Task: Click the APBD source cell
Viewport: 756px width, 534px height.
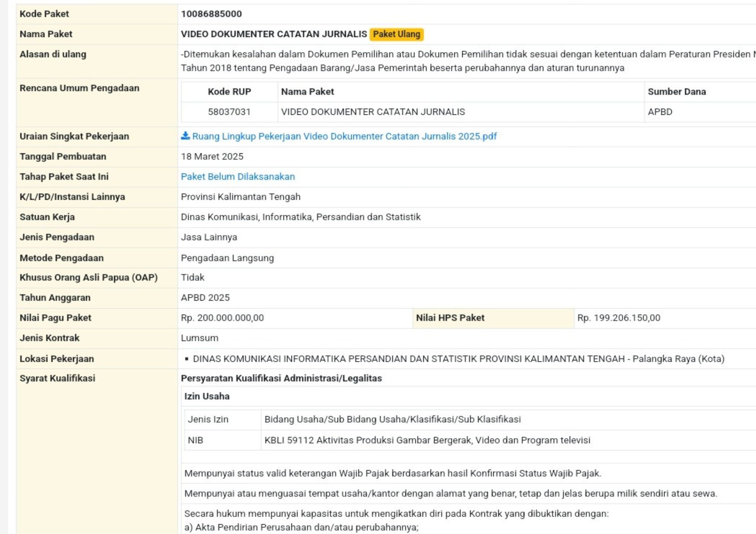Action: click(x=660, y=112)
